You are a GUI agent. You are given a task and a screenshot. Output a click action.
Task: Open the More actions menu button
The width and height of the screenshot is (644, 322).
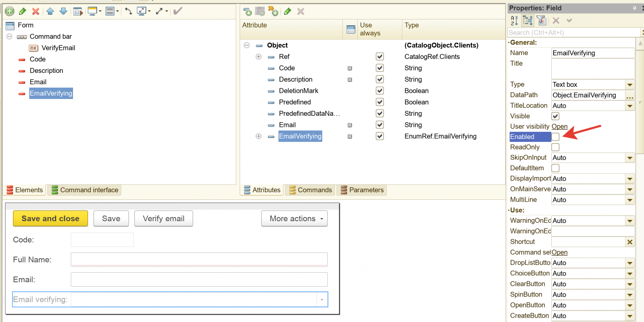tap(294, 218)
